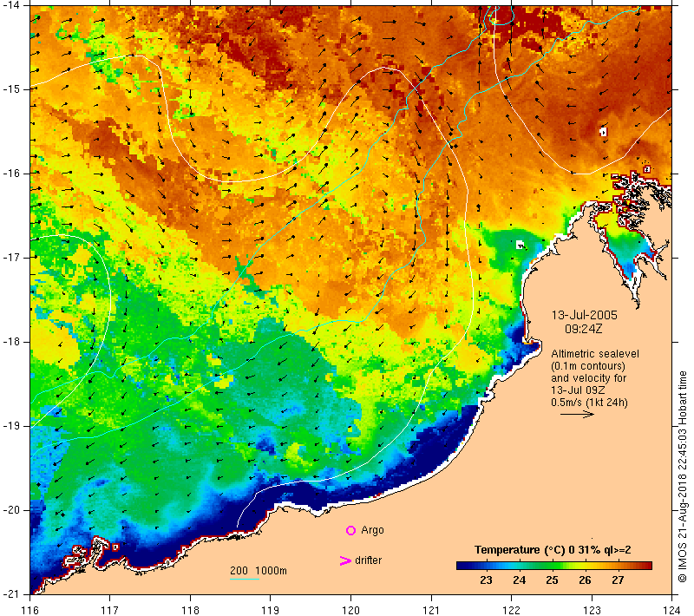Click longitude label 118 on x-axis
This screenshot has width=694, height=616.
pyautogui.click(x=190, y=610)
